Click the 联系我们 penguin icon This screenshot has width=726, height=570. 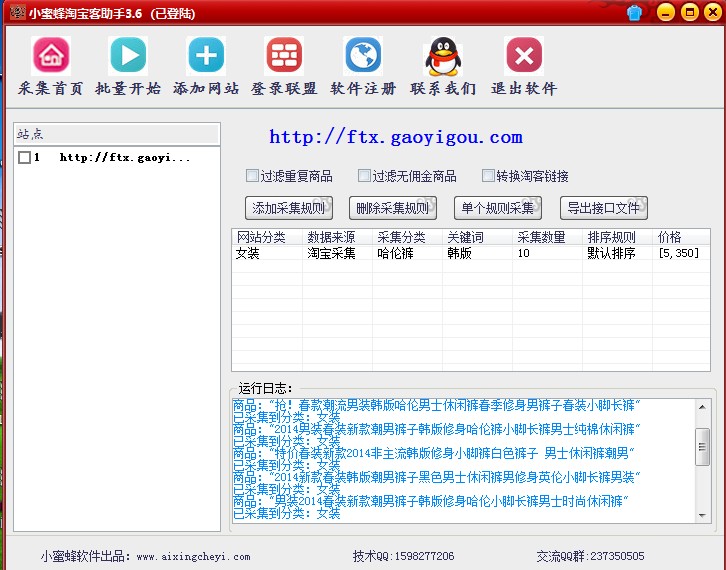[x=443, y=56]
